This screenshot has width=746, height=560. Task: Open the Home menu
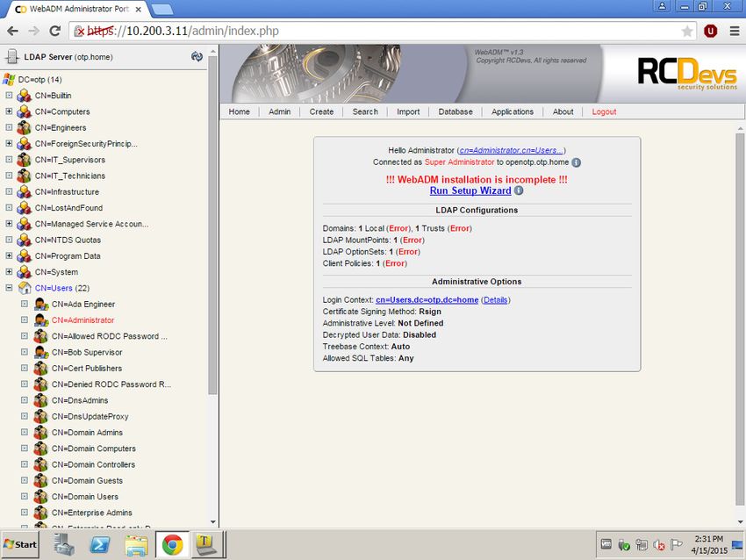pos(239,111)
